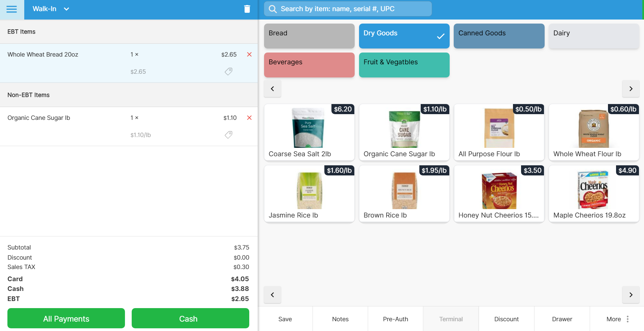The width and height of the screenshot is (644, 331).
Task: Remove Organic Cane Sugar from cart
Action: 249,118
